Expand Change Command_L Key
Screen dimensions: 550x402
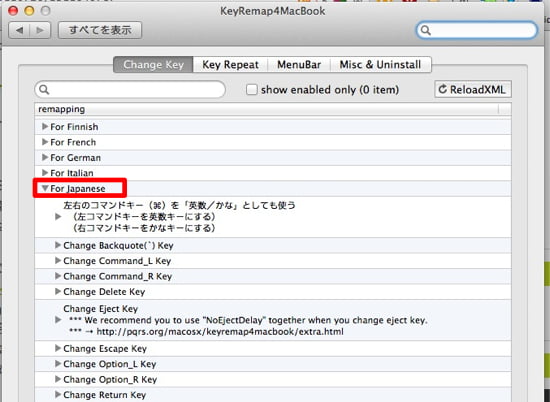(58, 261)
